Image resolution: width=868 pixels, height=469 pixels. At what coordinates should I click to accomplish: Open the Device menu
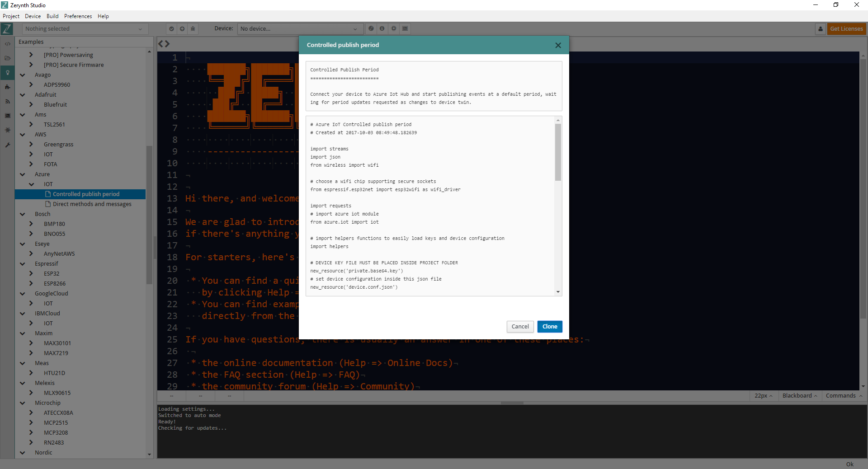tap(33, 16)
